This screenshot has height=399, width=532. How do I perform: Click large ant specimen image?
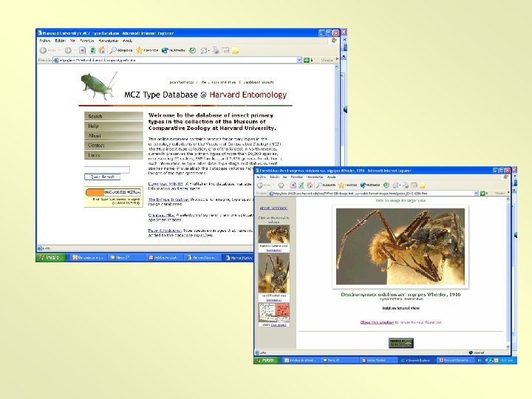click(x=400, y=247)
